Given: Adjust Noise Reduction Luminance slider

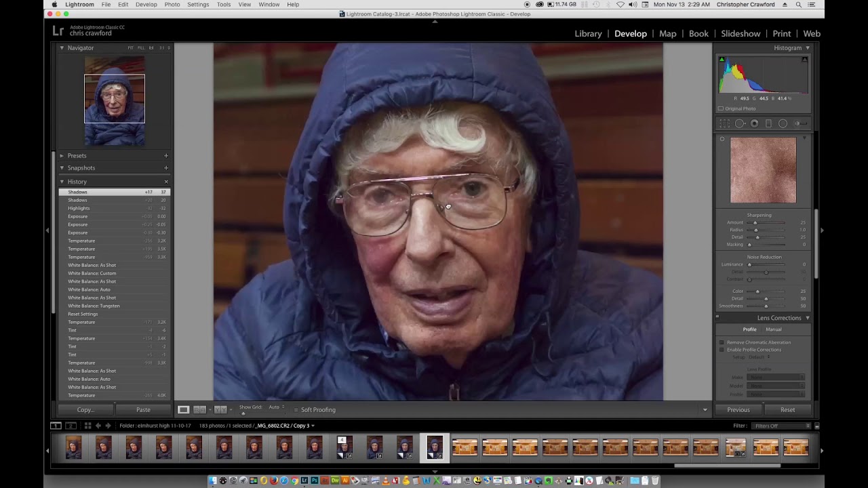Looking at the screenshot, I should pos(749,264).
